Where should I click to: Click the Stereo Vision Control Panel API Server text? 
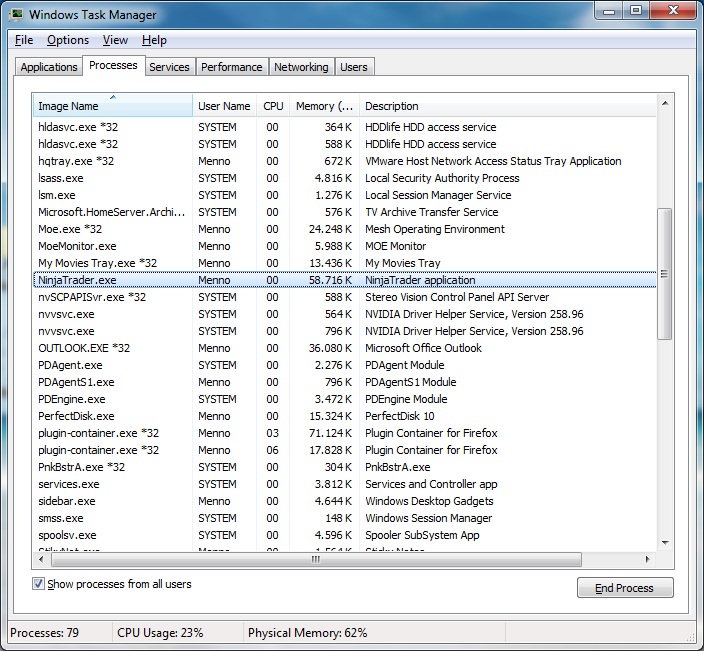coord(457,297)
